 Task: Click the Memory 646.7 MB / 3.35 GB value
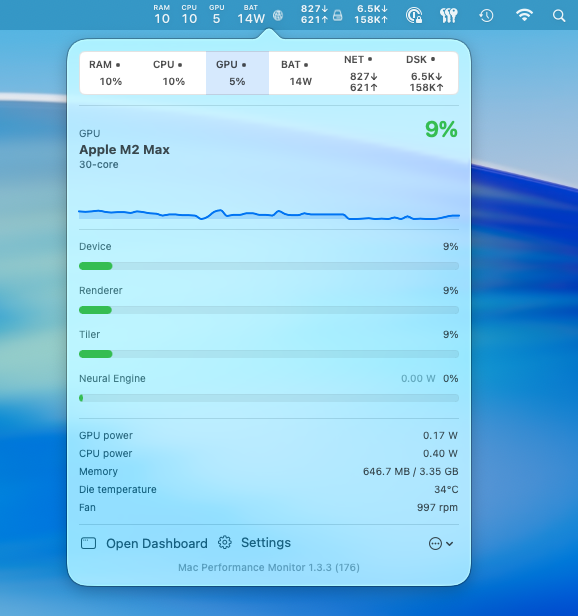coord(411,471)
